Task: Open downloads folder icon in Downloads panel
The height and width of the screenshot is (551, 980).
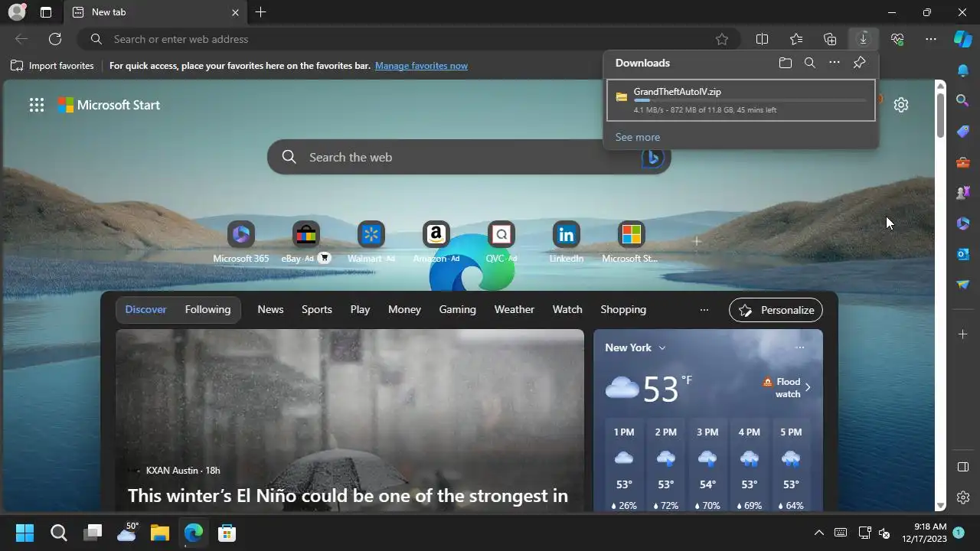Action: [x=786, y=63]
